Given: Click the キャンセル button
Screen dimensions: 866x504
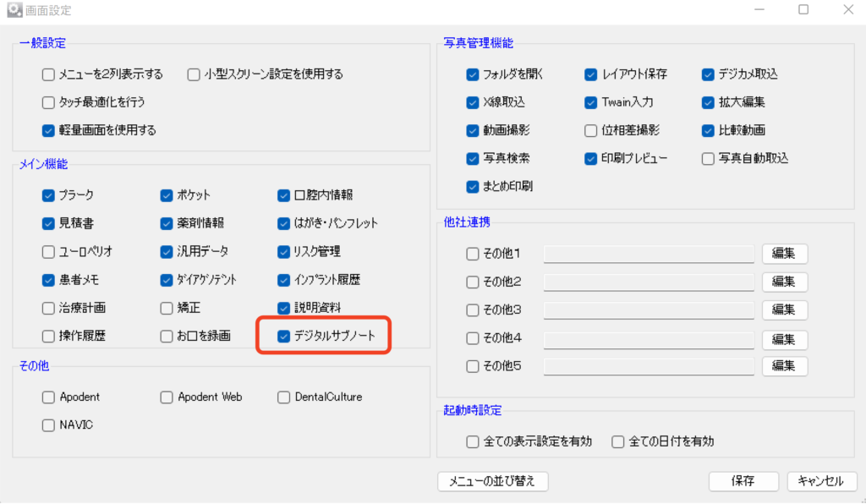Looking at the screenshot, I should click(x=821, y=481).
